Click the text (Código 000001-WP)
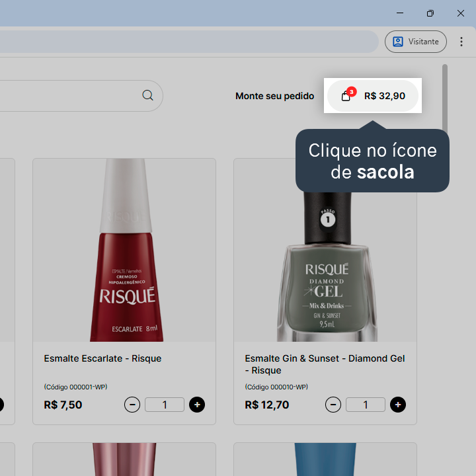 click(75, 387)
